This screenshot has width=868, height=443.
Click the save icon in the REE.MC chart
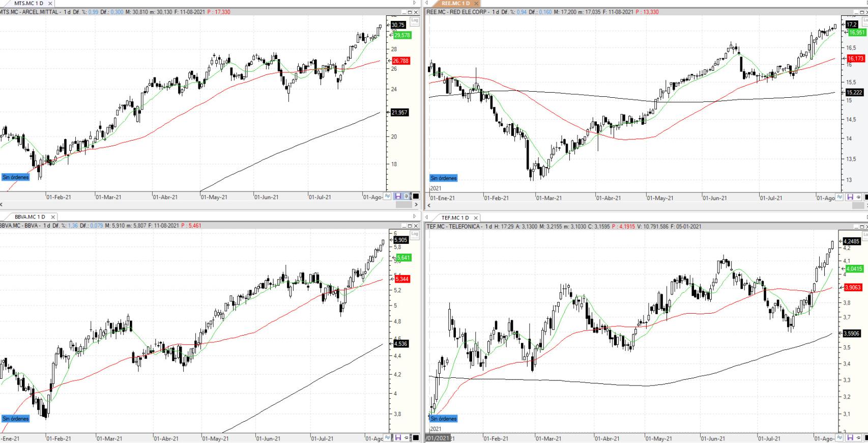pyautogui.click(x=850, y=197)
